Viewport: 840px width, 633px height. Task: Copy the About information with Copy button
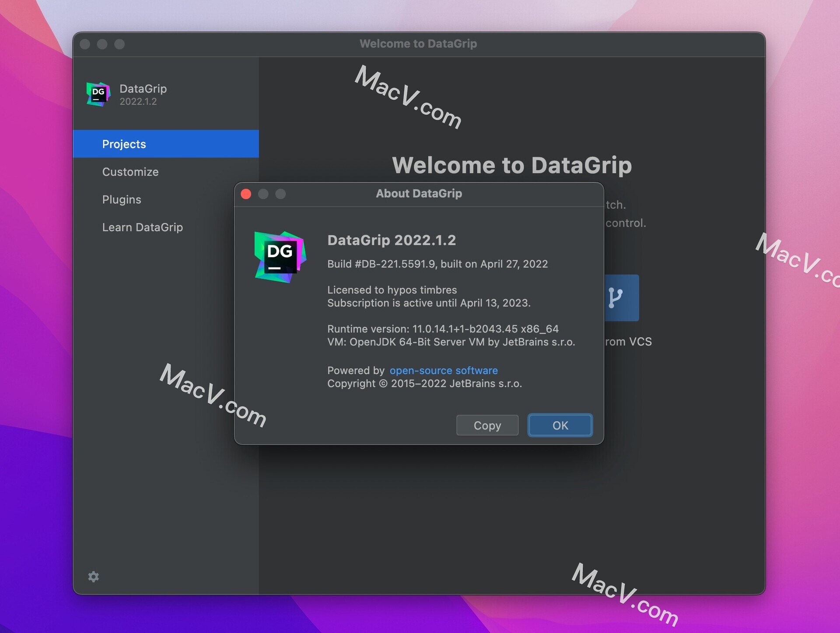487,425
